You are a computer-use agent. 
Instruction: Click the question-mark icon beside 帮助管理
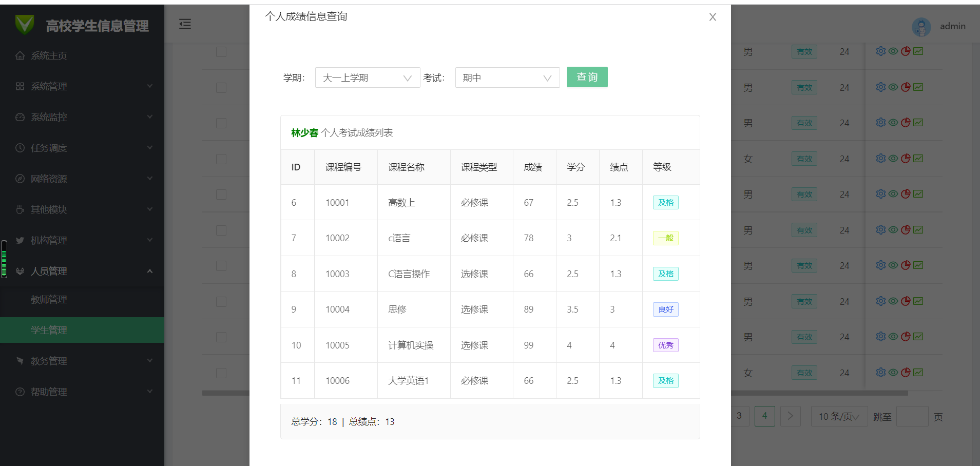tap(20, 392)
